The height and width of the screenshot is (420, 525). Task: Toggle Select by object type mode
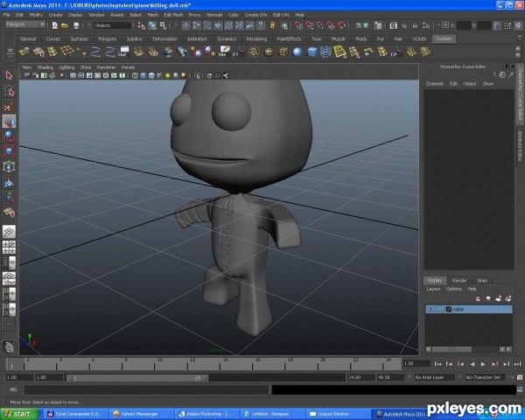click(x=152, y=25)
